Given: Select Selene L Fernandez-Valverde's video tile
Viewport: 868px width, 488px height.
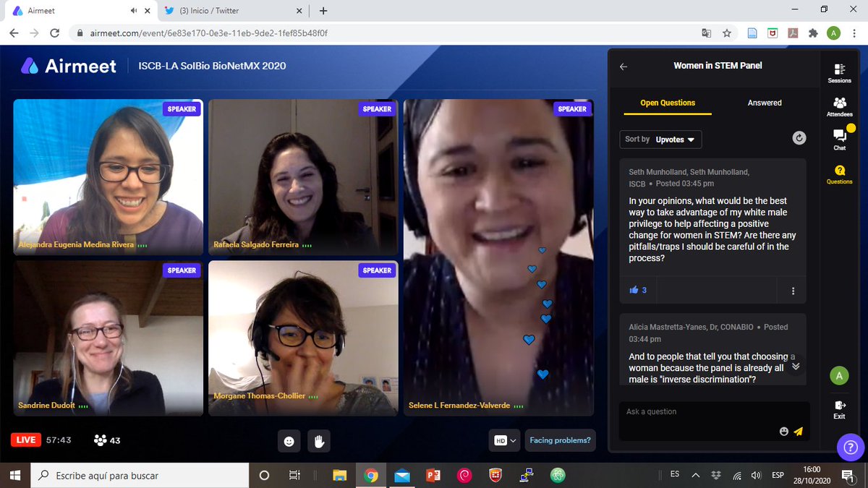Looking at the screenshot, I should point(498,257).
